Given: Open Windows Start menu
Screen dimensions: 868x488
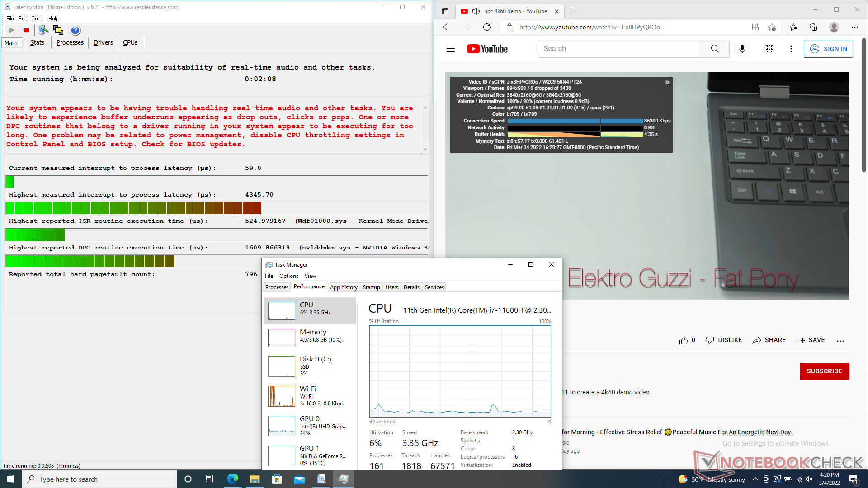Looking at the screenshot, I should 11,479.
